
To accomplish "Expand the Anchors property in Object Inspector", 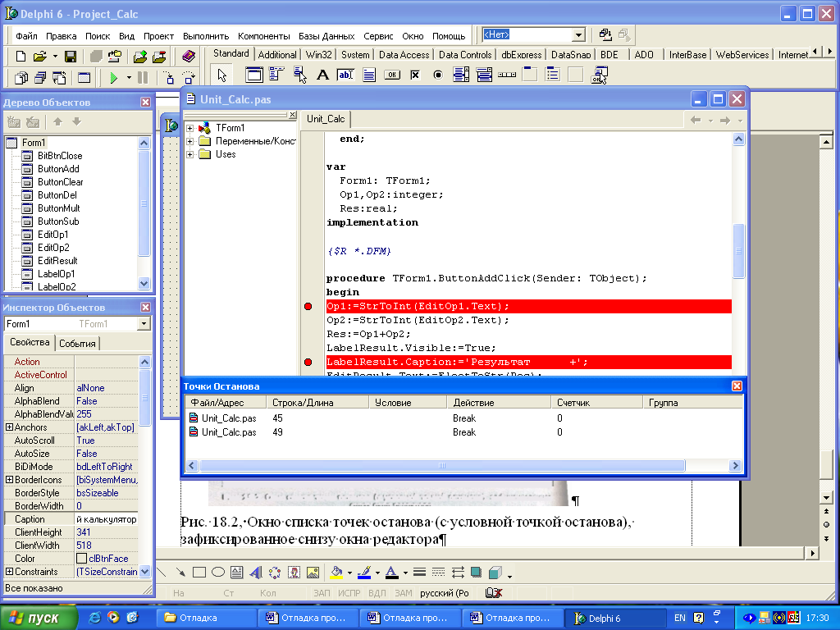I will click(x=9, y=427).
